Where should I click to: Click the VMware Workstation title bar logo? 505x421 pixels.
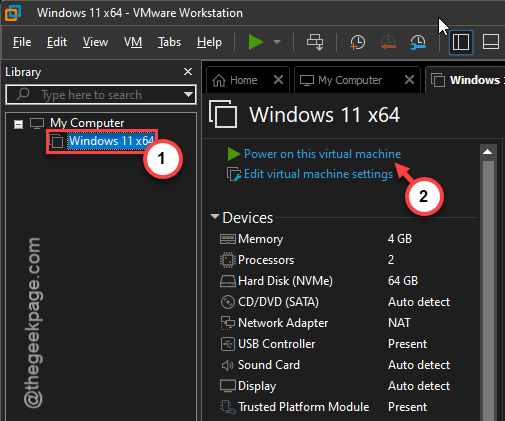(x=13, y=13)
